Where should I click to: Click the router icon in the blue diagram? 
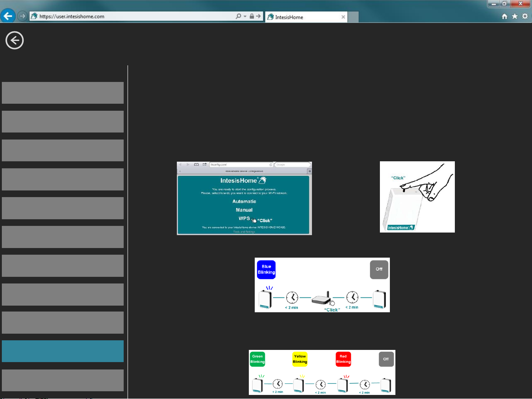[x=321, y=299]
